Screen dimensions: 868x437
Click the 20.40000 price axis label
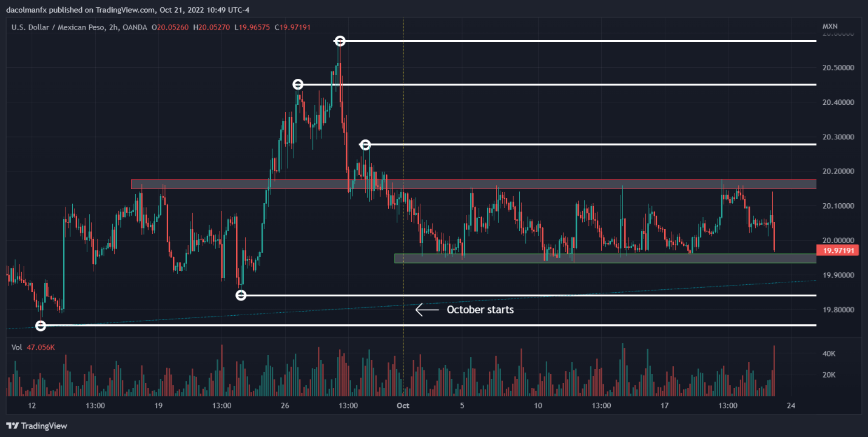coord(839,102)
